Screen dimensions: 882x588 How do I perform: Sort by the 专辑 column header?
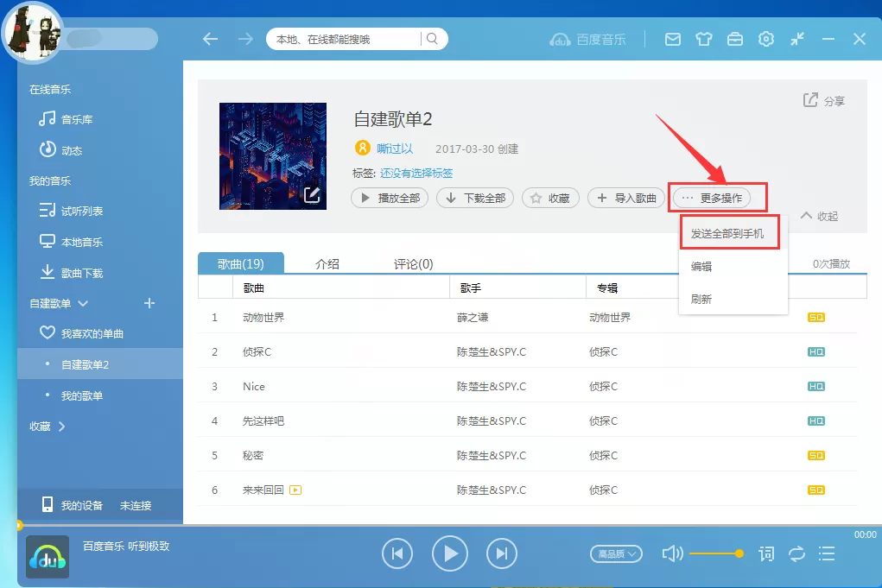click(x=607, y=288)
